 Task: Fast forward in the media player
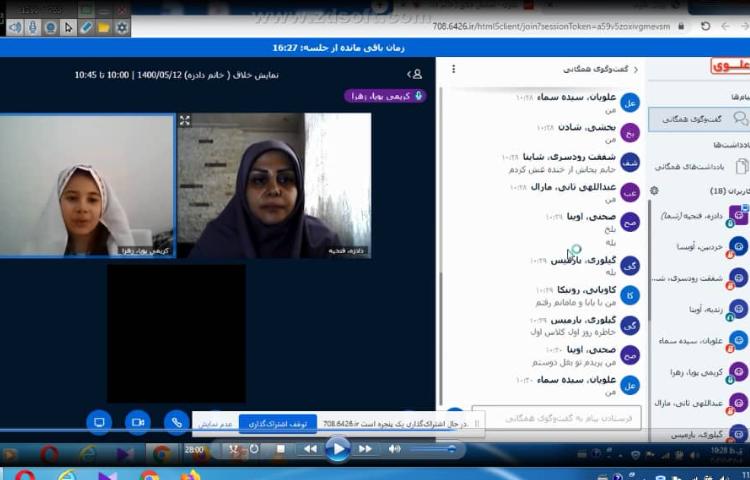coord(365,449)
